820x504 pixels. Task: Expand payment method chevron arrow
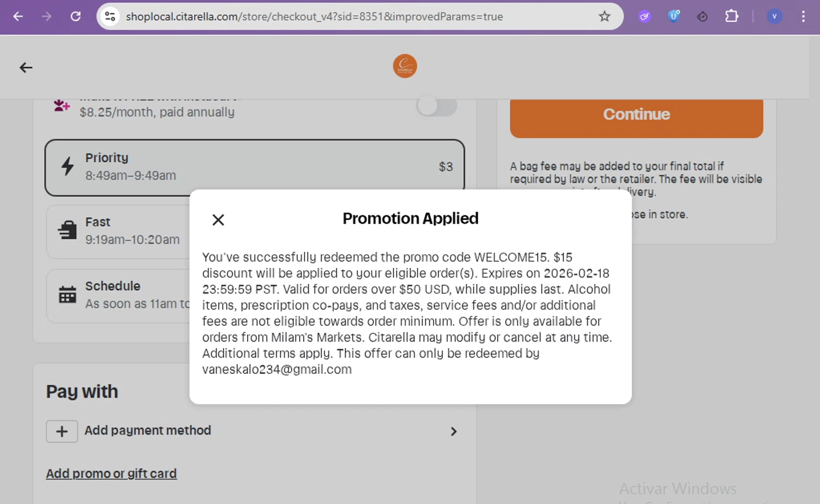pos(453,431)
